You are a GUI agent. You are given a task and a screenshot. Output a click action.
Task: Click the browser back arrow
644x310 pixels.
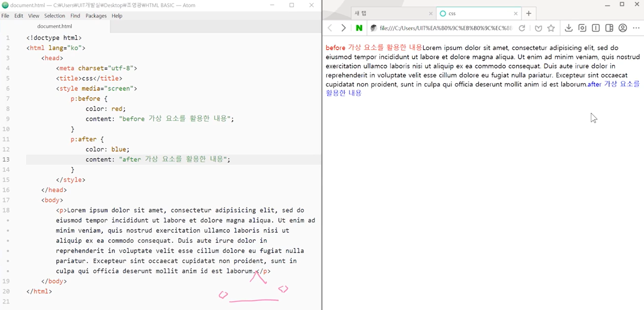[330, 28]
